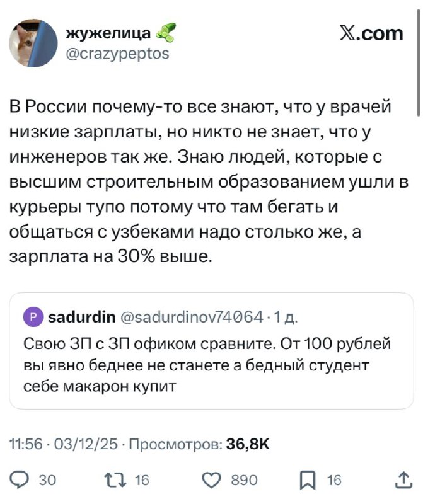Image resolution: width=423 pixels, height=504 pixels.
Task: Click the 890 likes count
Action: (244, 481)
